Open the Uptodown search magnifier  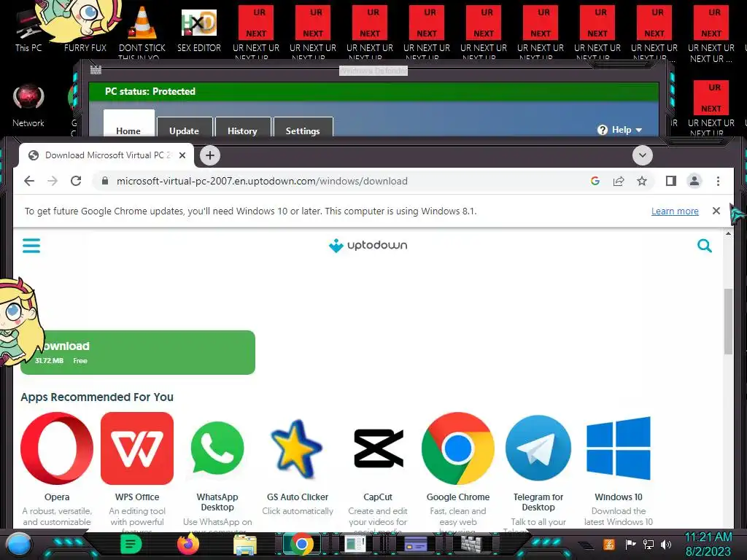click(704, 246)
